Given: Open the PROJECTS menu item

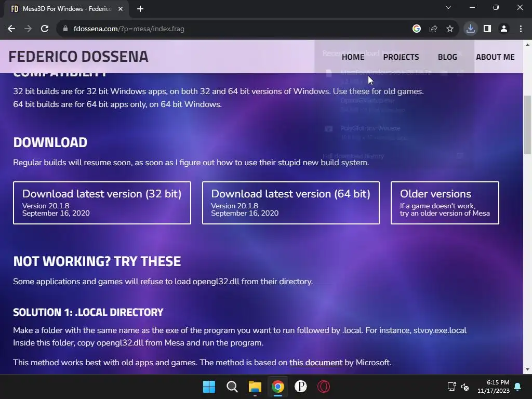Looking at the screenshot, I should click(401, 57).
